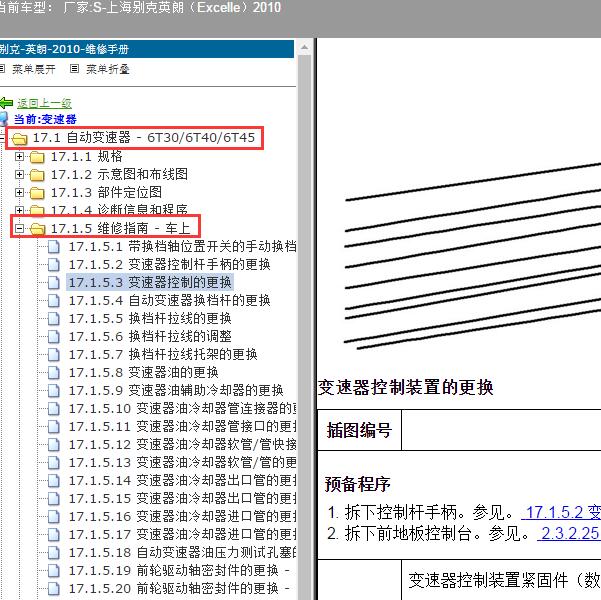Viewport: 601px width, 600px height.
Task: Open 17.1.5.4 自动变速器换档杆的更换
Action: (169, 301)
